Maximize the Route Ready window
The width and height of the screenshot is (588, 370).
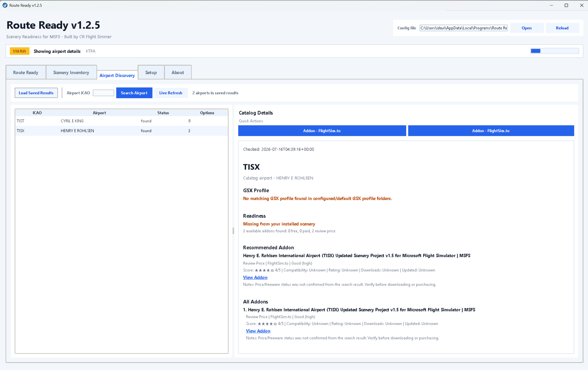[x=566, y=5]
